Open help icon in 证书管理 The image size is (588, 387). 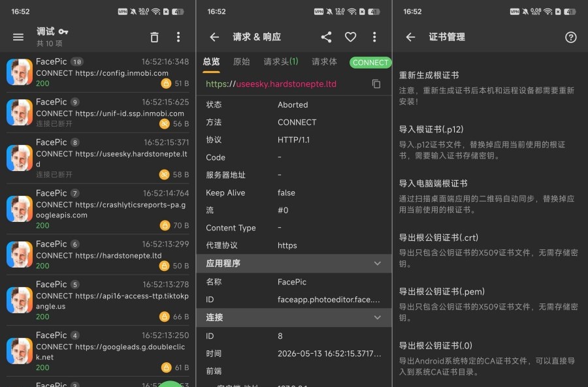570,37
